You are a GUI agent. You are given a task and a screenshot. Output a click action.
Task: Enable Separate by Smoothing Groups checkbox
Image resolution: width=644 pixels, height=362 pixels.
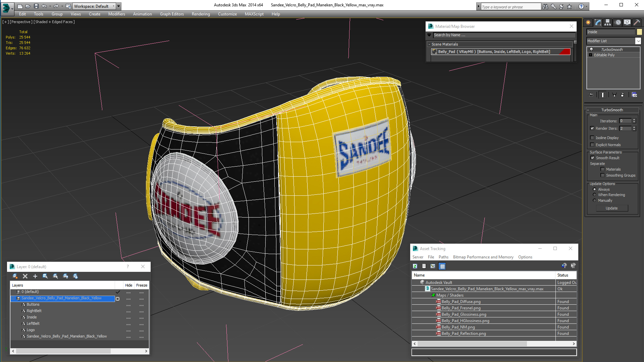602,175
